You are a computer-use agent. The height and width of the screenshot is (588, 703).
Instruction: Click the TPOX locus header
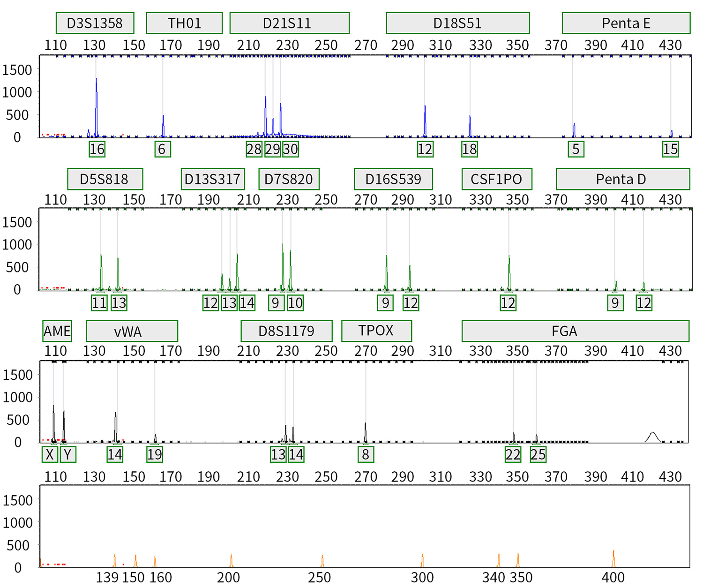pyautogui.click(x=376, y=331)
